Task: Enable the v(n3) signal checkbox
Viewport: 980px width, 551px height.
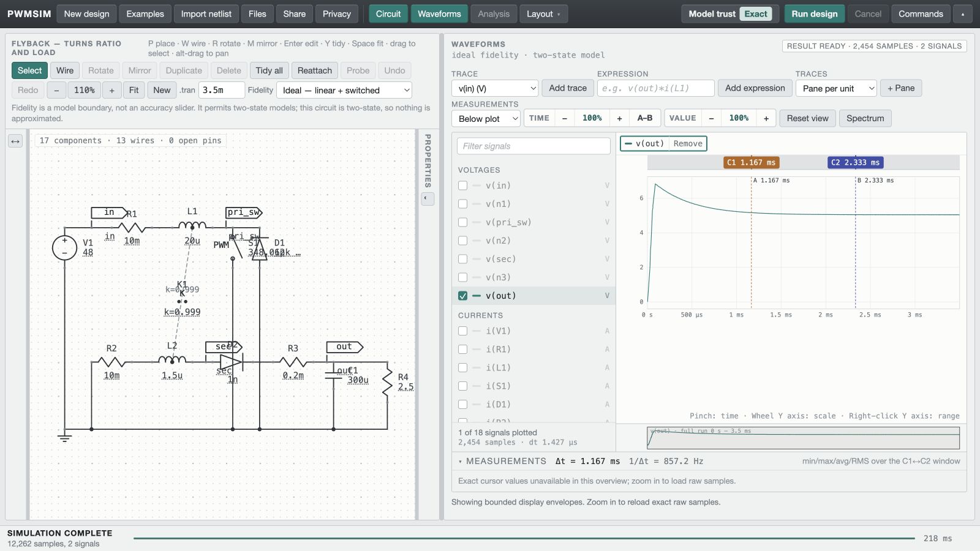Action: [x=462, y=277]
